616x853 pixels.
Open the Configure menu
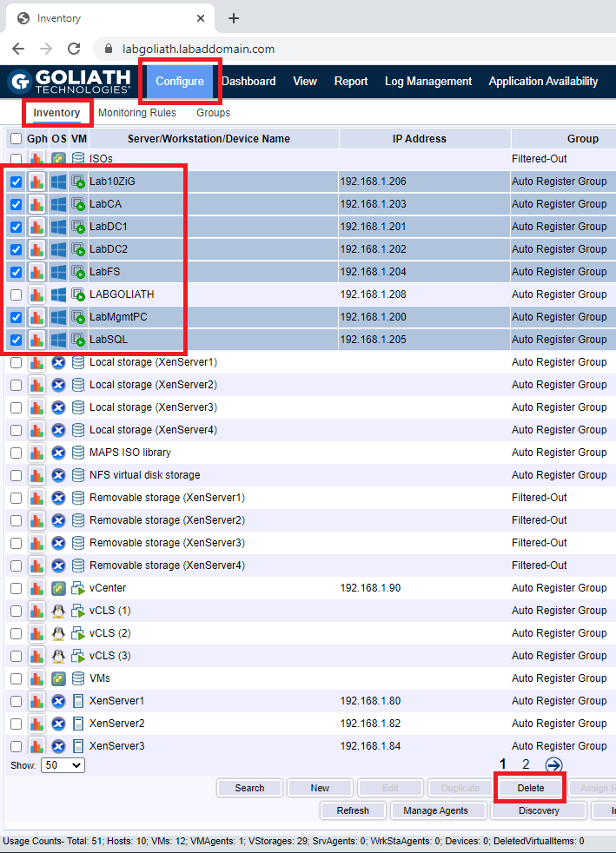180,82
